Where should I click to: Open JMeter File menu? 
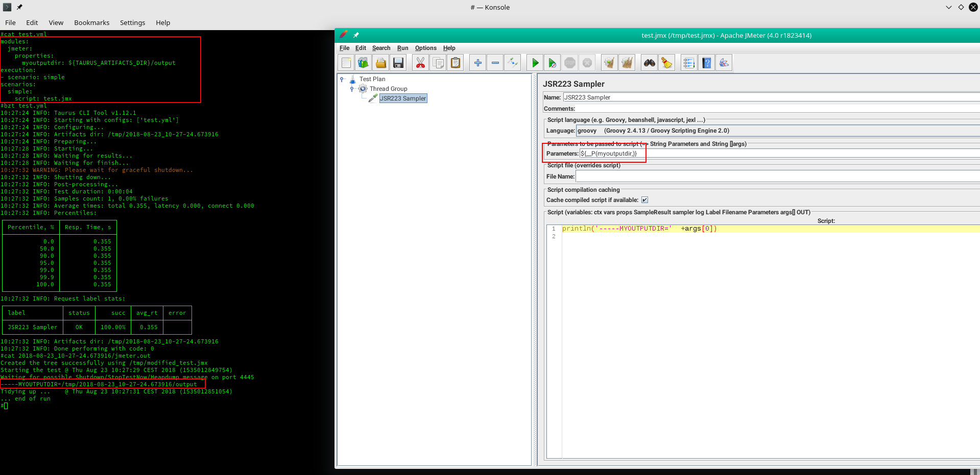pos(345,48)
